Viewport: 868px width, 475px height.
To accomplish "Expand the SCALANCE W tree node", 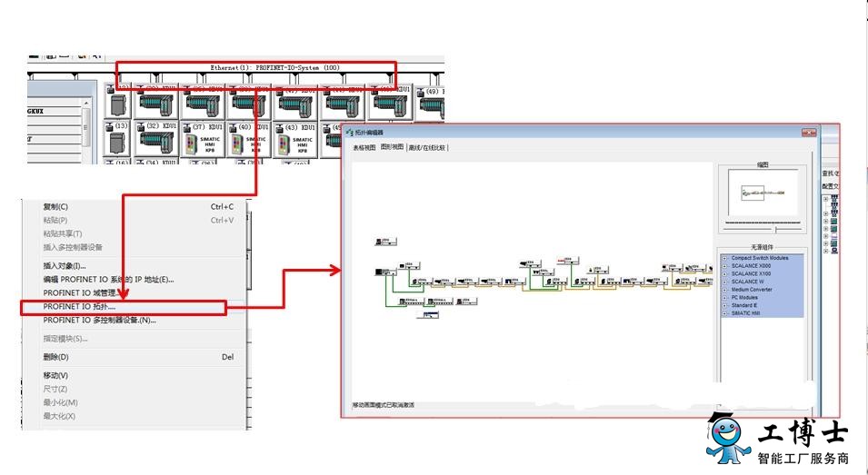I will pos(725,282).
